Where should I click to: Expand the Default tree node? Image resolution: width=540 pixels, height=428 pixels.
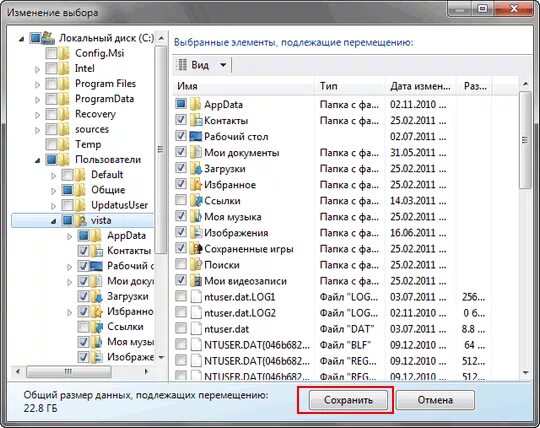(x=53, y=176)
